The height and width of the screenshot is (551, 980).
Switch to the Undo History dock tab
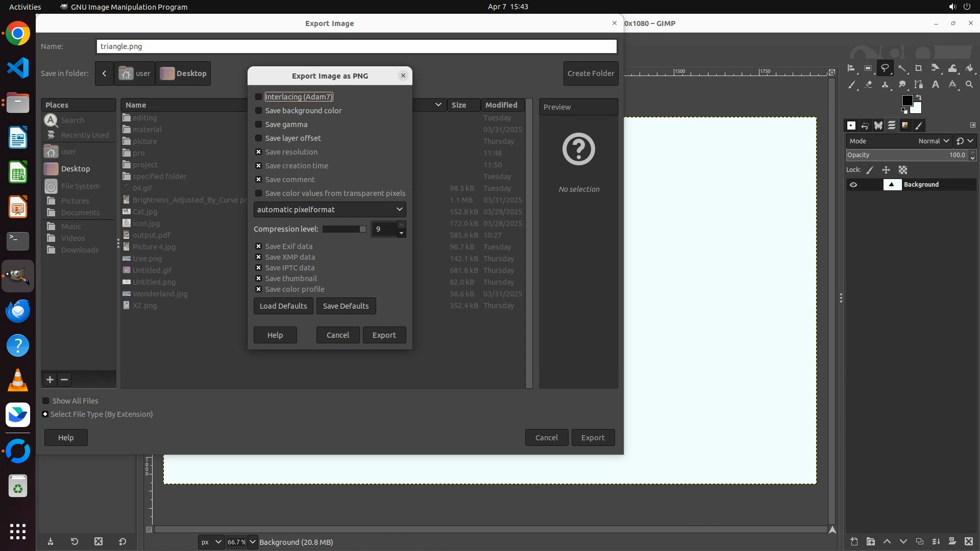(x=865, y=126)
